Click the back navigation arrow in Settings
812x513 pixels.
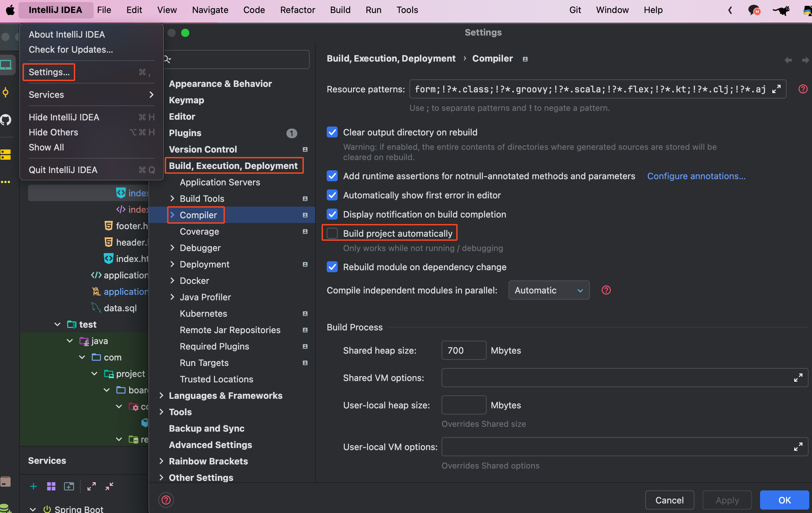point(788,60)
